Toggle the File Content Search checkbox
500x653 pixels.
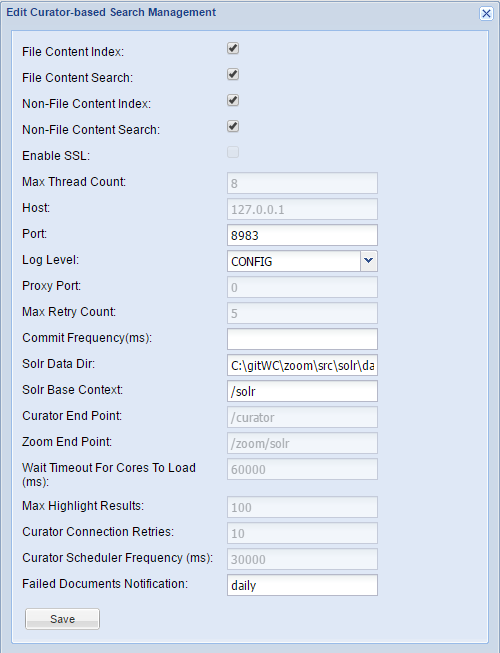[x=233, y=75]
